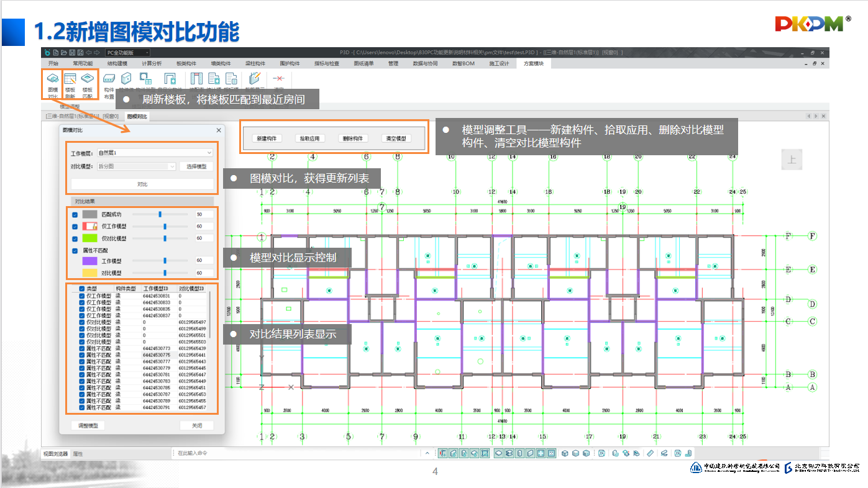Open the 开始 ribbon tab
This screenshot has height=488, width=868.
(53, 63)
